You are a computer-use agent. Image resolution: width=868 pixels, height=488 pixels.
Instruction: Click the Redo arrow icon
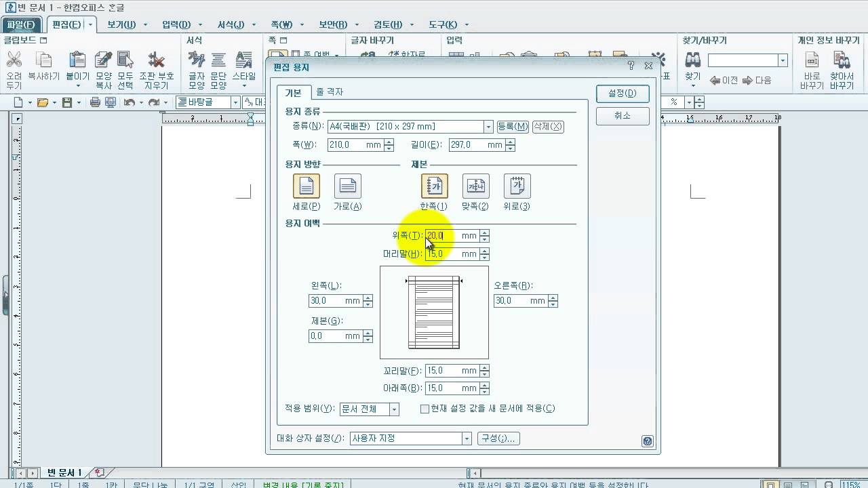pos(154,102)
